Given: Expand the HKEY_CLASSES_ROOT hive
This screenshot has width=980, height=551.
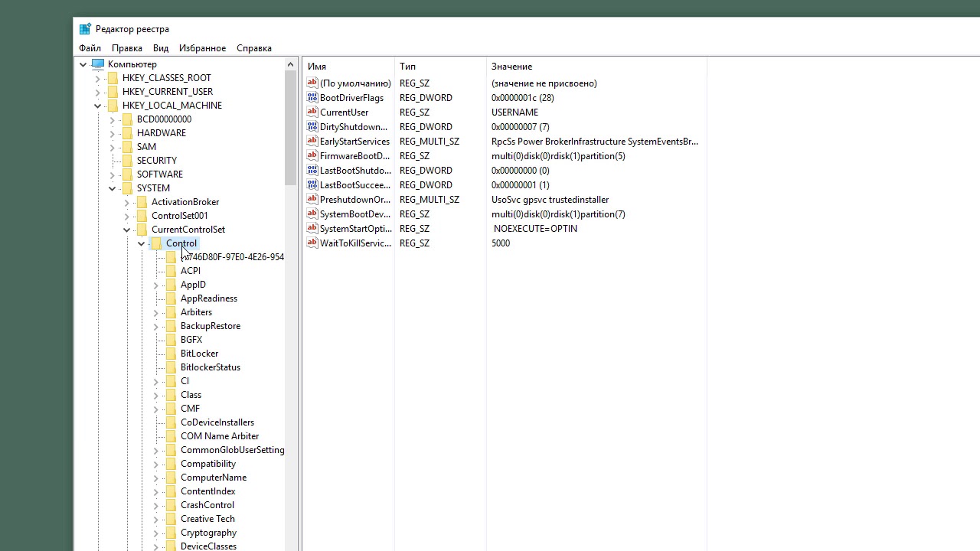Looking at the screenshot, I should (x=97, y=78).
